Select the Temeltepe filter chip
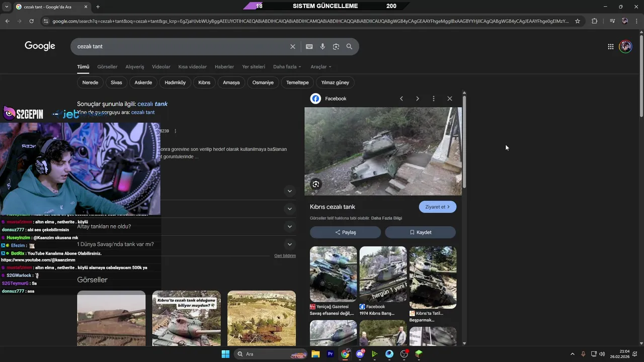The width and height of the screenshot is (644, 362). click(x=297, y=82)
